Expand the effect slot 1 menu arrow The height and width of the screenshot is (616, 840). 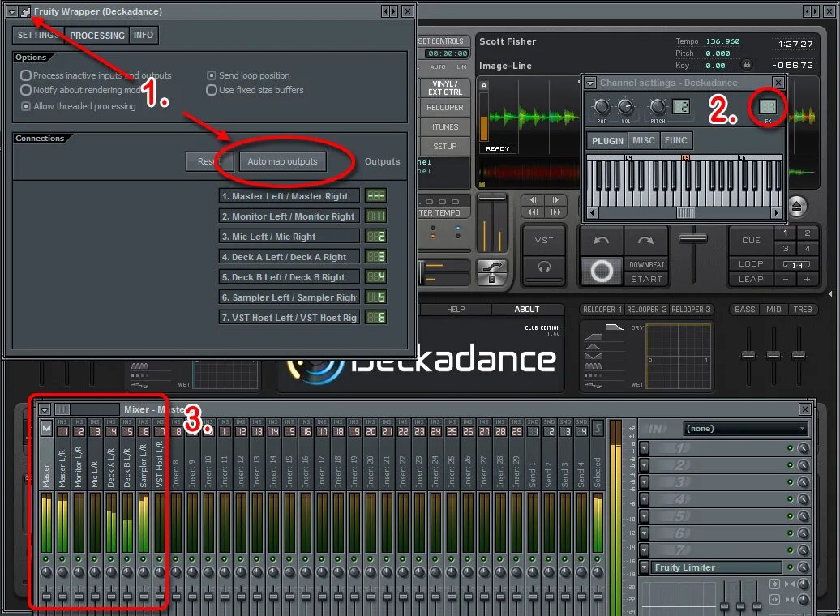(x=644, y=447)
